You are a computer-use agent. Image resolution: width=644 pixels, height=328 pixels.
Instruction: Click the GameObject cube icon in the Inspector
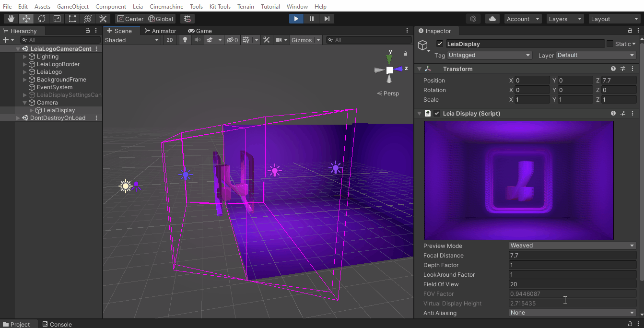(422, 45)
